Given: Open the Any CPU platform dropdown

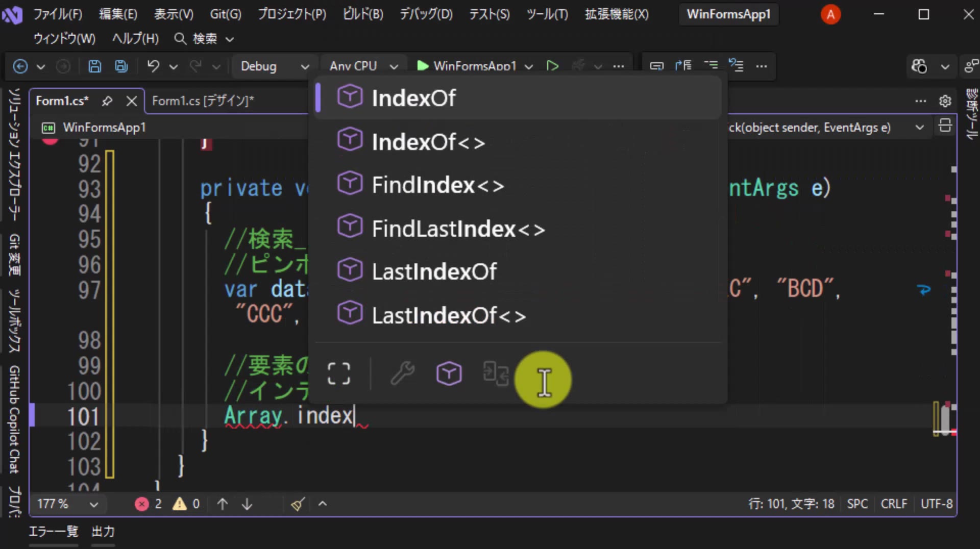Looking at the screenshot, I should pos(363,66).
